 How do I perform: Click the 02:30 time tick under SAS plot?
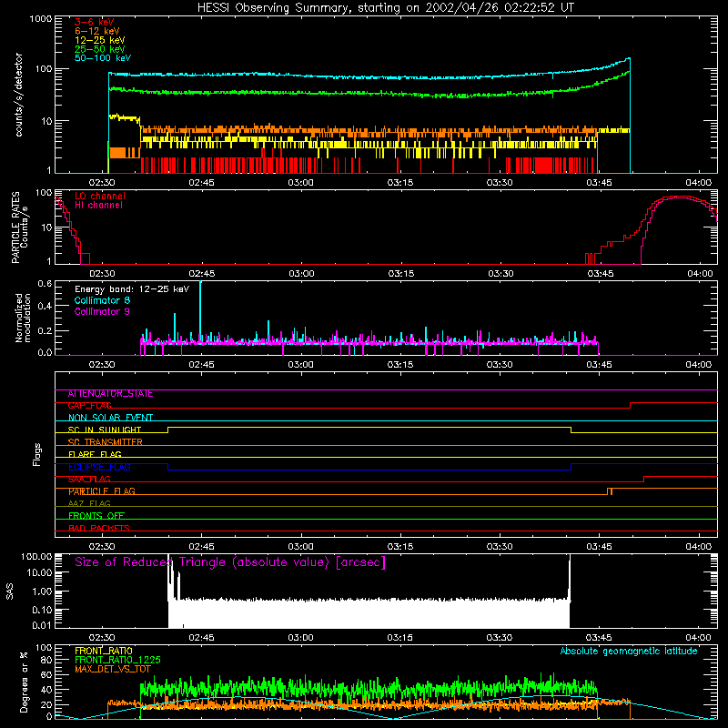(102, 638)
